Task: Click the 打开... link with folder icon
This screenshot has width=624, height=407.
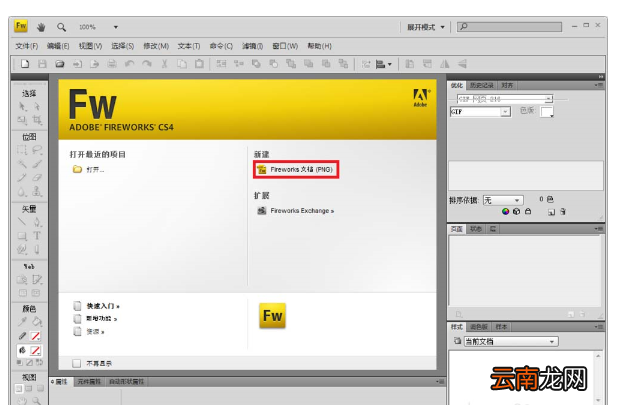Action: 88,169
